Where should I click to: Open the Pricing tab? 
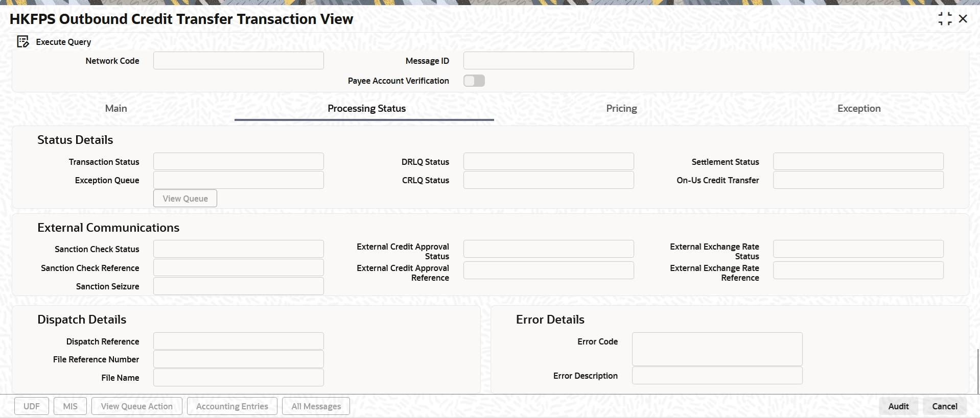pos(621,108)
